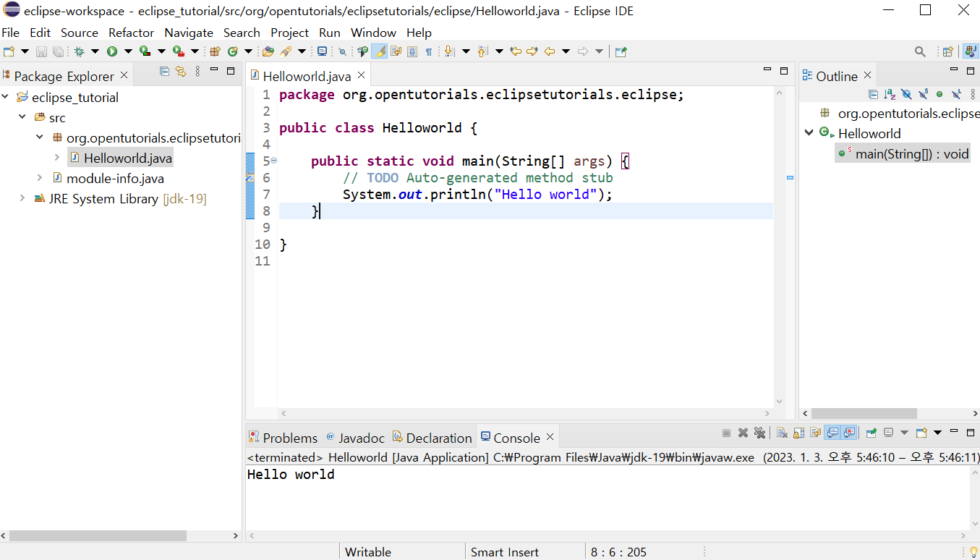Click the New wizard toolbar icon
Viewport: 980px width, 560px height.
(8, 51)
